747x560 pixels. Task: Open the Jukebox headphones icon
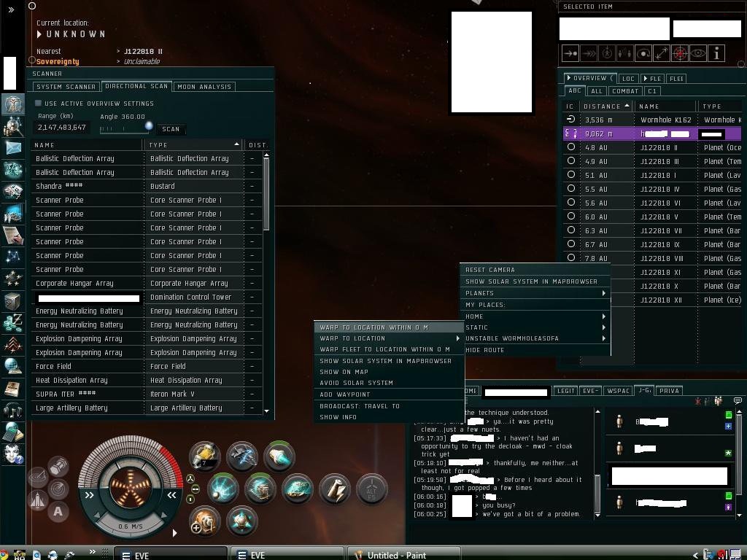13,410
